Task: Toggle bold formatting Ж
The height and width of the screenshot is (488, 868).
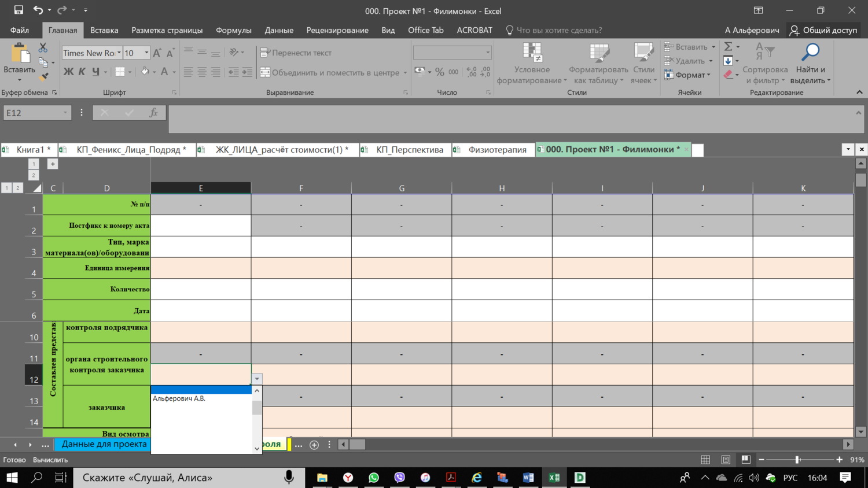Action: point(68,72)
